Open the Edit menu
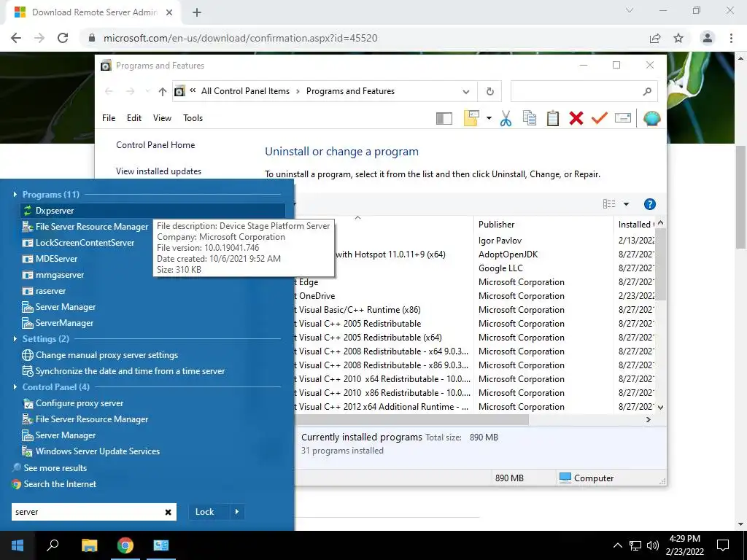This screenshot has height=560, width=747. [134, 118]
